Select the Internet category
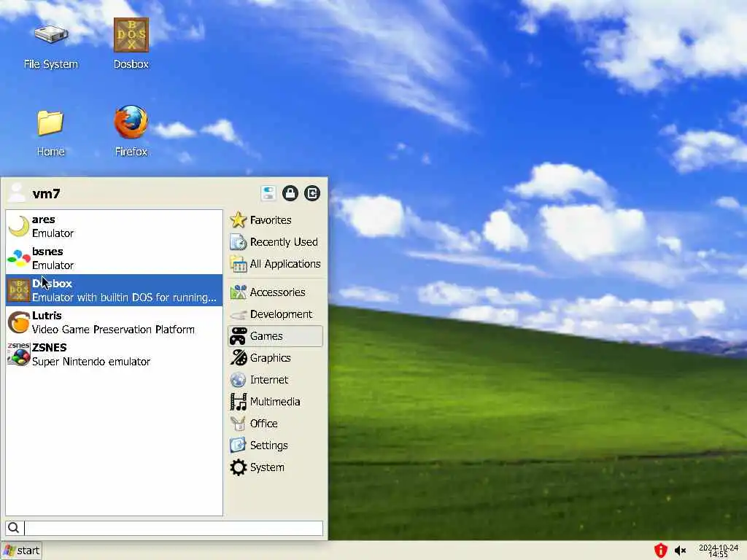This screenshot has width=747, height=560. coord(275,379)
